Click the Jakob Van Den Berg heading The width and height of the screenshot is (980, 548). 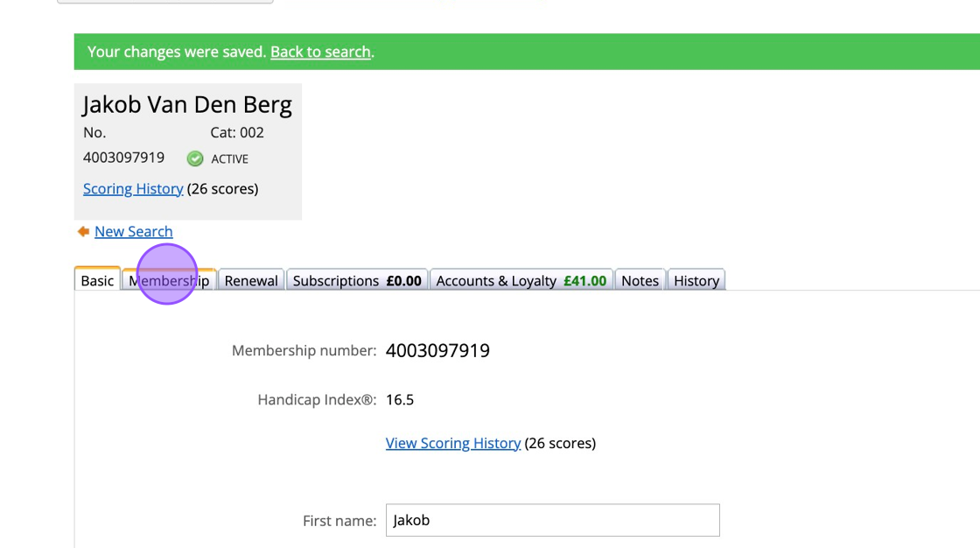(187, 105)
